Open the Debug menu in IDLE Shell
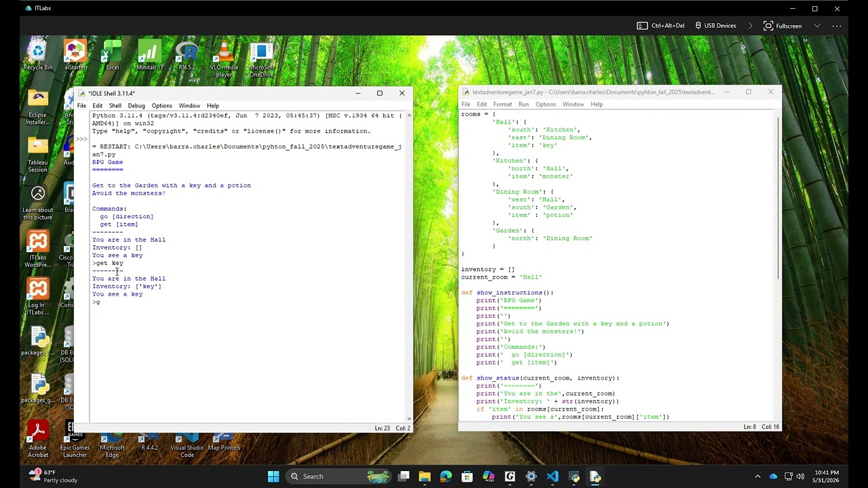The height and width of the screenshot is (488, 868). 136,106
